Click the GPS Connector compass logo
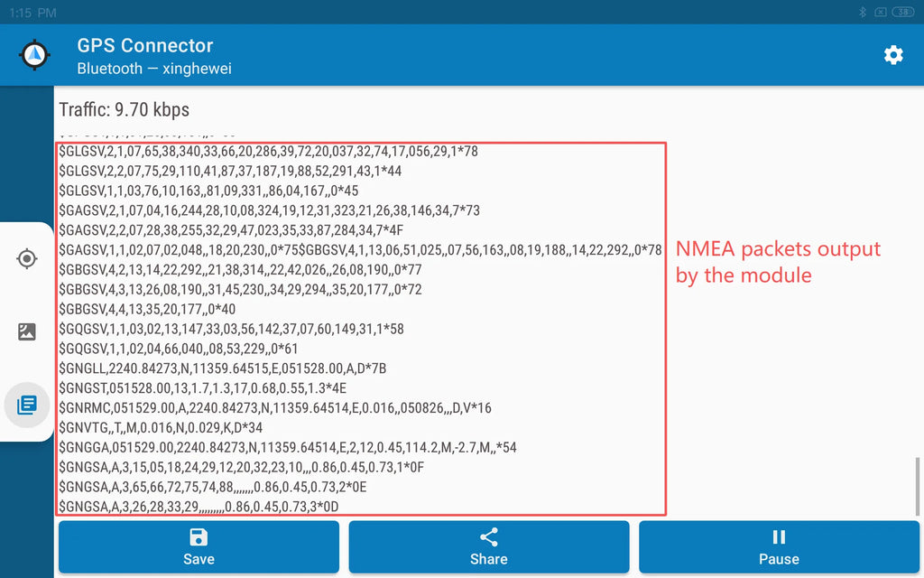Screen dimensions: 924x578 34,55
